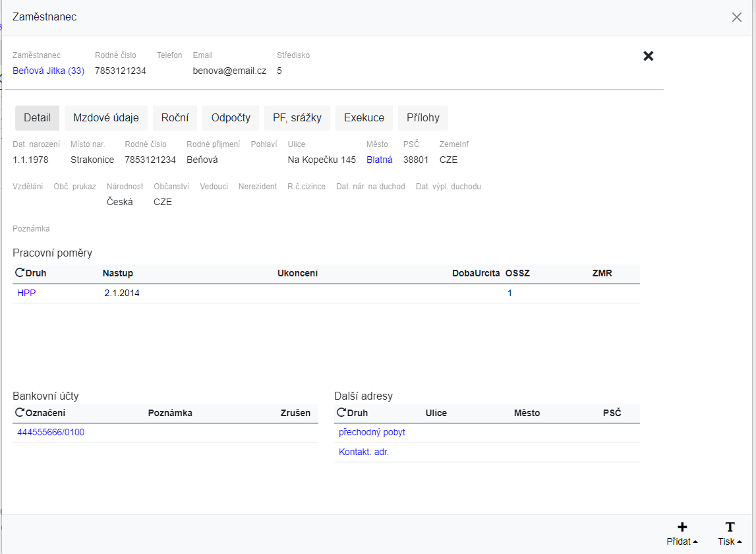Go to the PF, srážky tab
The height and width of the screenshot is (554, 756).
pyautogui.click(x=297, y=118)
